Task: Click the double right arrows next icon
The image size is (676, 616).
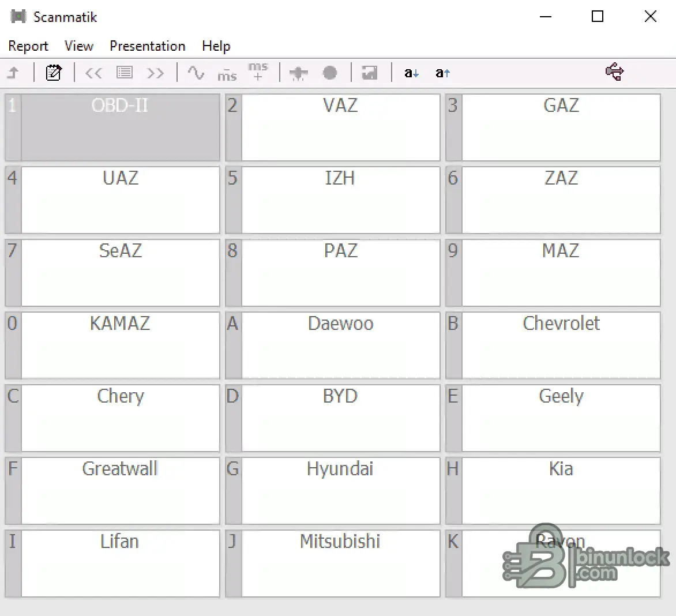Action: pos(155,73)
